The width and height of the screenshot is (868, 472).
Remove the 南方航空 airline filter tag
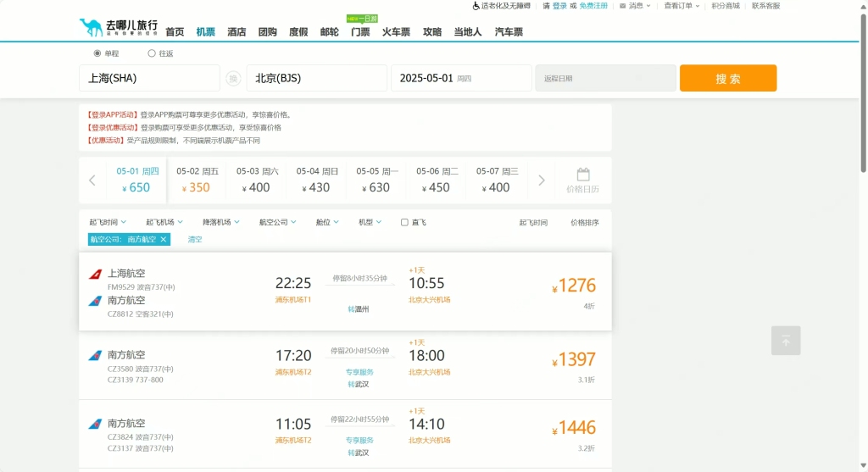[164, 240]
